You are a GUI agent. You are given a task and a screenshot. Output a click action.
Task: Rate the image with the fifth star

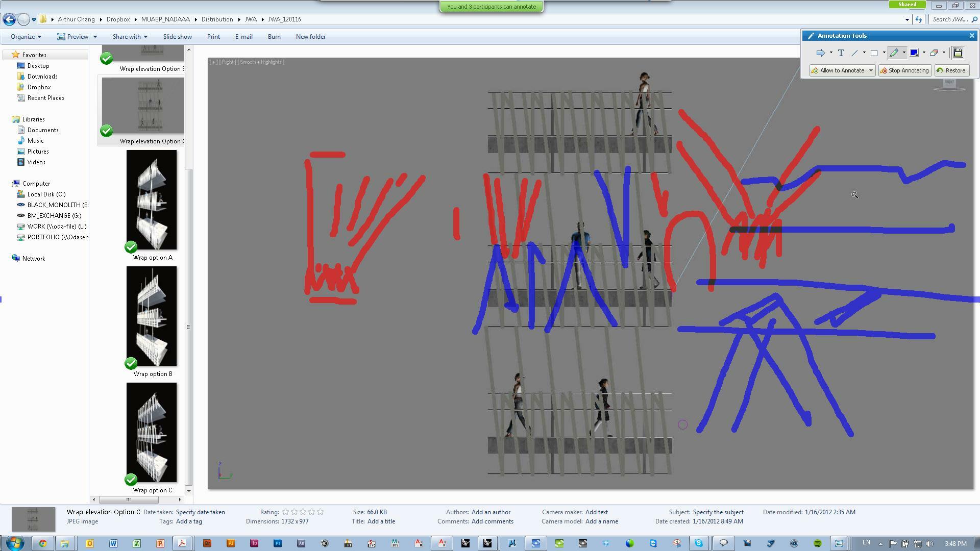(321, 512)
